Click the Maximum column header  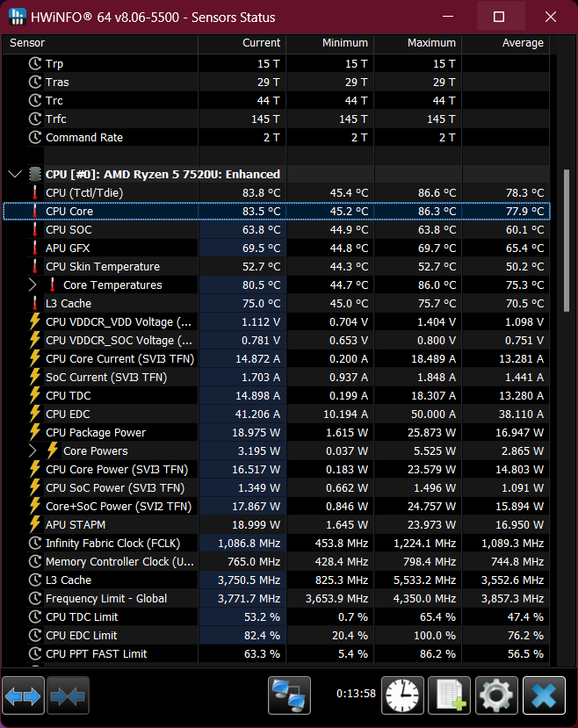pos(418,43)
